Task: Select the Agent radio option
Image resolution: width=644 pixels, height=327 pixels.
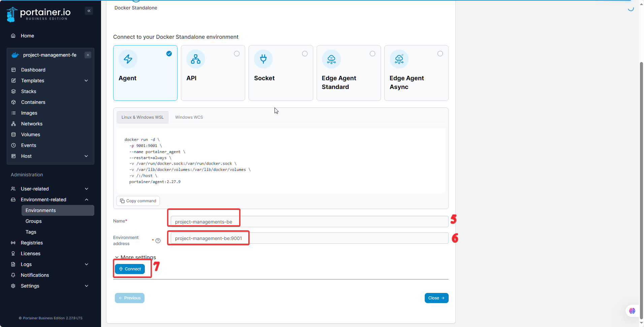Action: tap(169, 54)
